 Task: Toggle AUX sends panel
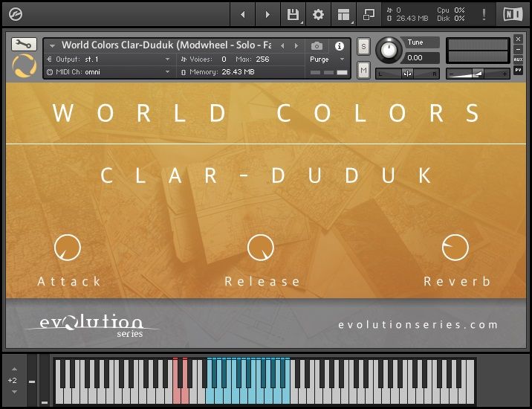click(518, 59)
